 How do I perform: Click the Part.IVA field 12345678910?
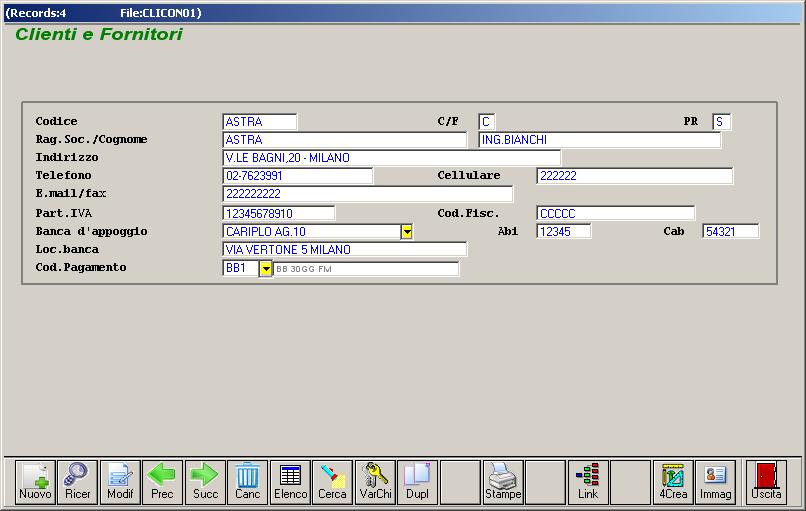pos(279,213)
